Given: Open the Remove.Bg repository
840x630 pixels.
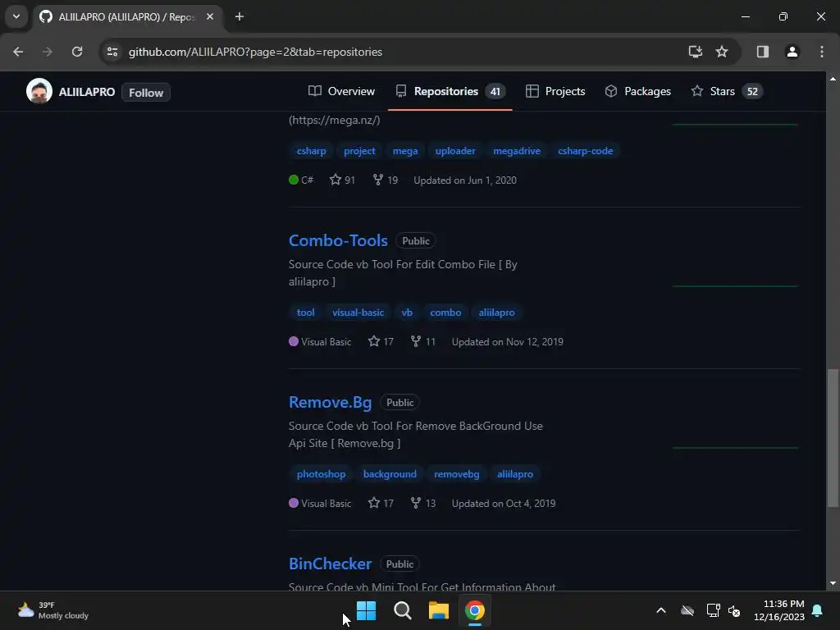Looking at the screenshot, I should click(x=330, y=402).
